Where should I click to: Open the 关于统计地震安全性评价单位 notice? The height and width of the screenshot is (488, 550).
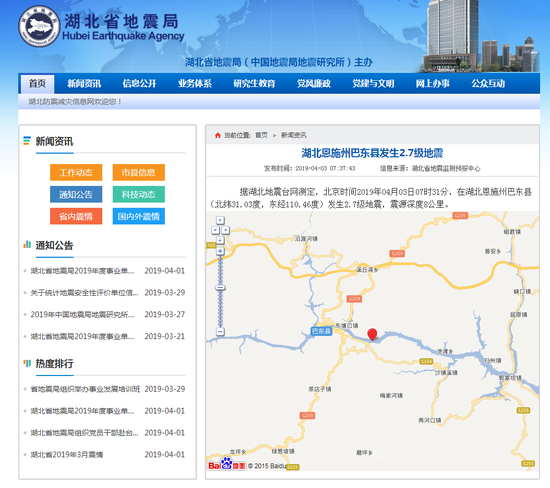pyautogui.click(x=84, y=293)
